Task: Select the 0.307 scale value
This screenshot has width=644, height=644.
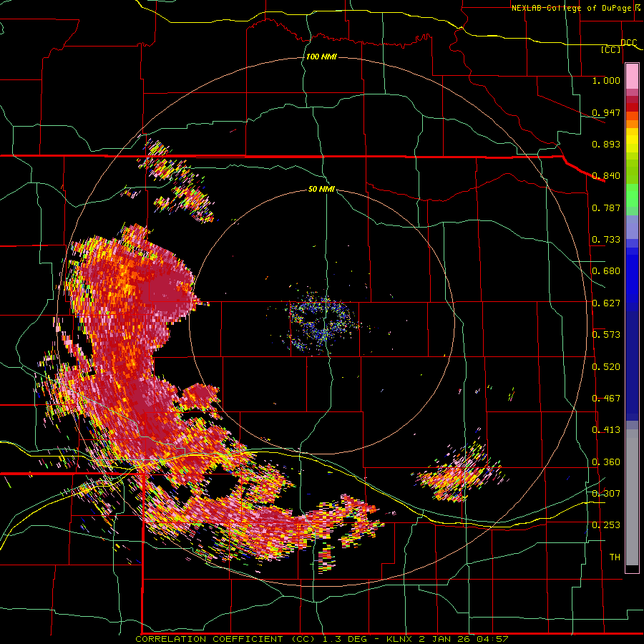Action: pyautogui.click(x=606, y=494)
